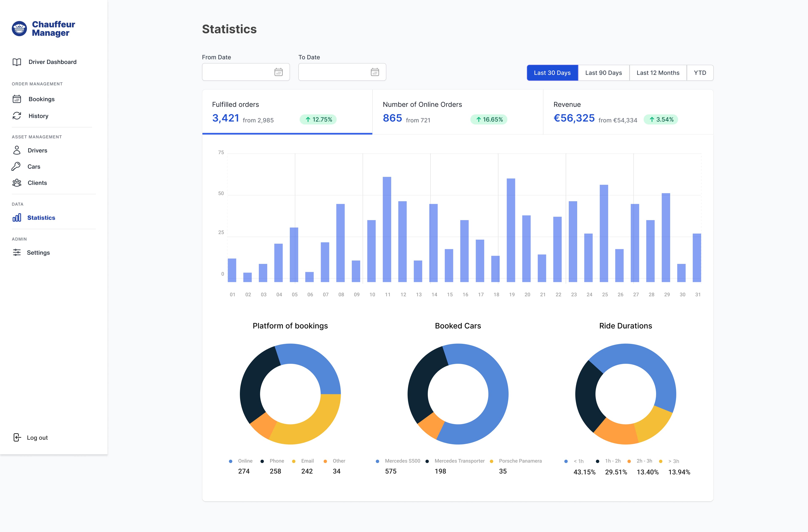Switch to Fulfilled orders tab
The image size is (808, 532).
[x=287, y=112]
